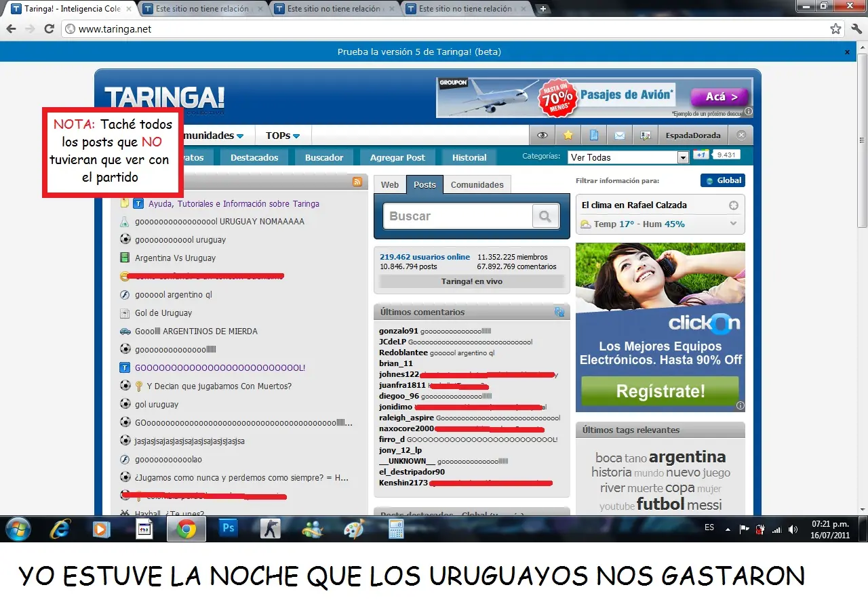This screenshot has width=868, height=602.
Task: Reload the page with the refresh icon
Action: 49,29
